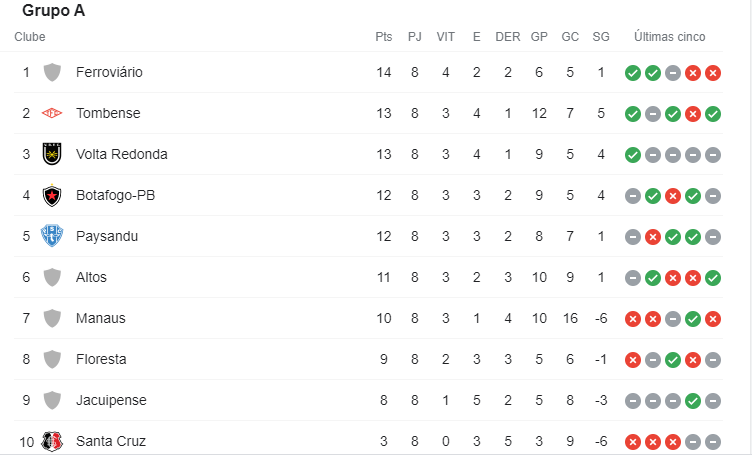Click Ferroviário's first green win result icon
Screen dimensions: 752x456
click(632, 73)
